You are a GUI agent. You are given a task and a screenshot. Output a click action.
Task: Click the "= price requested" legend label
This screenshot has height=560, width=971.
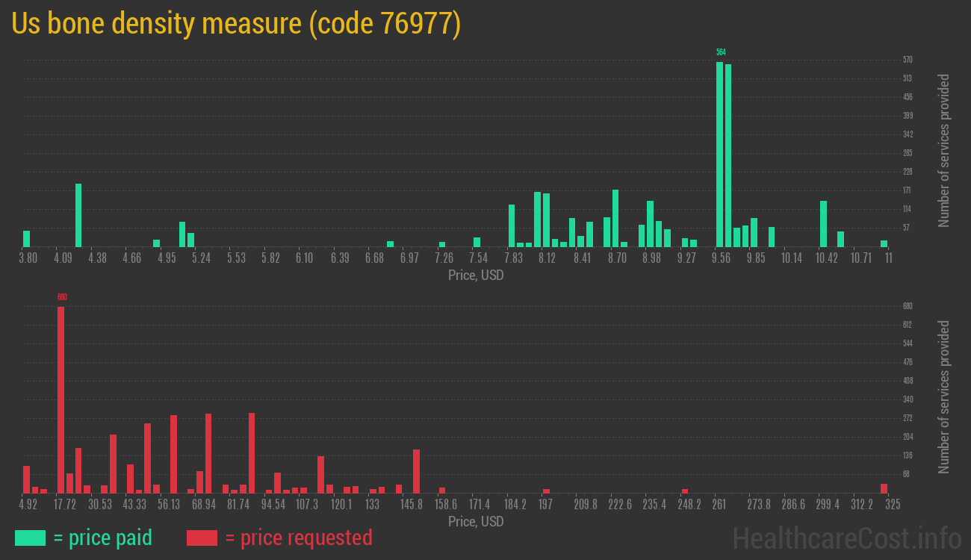(298, 538)
